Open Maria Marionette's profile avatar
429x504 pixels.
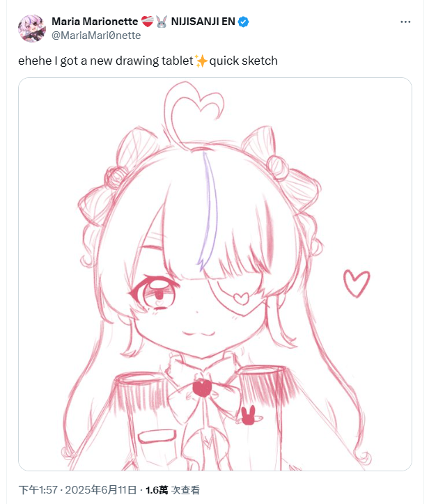point(32,29)
